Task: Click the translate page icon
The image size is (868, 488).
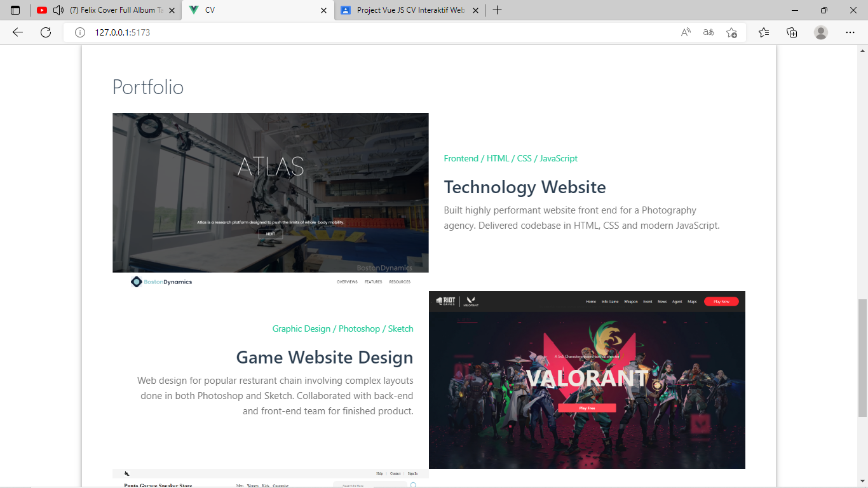Action: pos(709,32)
